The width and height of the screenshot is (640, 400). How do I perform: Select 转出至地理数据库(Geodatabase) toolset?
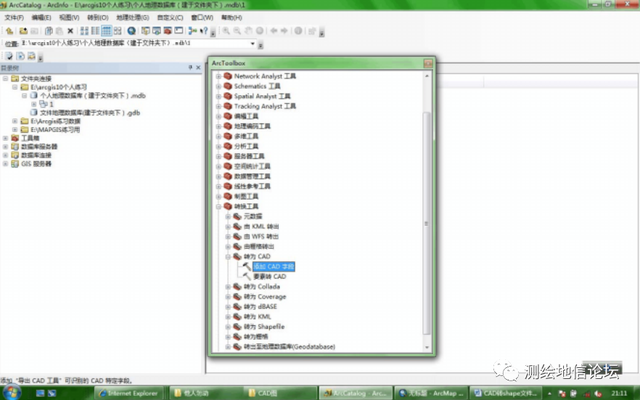pos(289,347)
